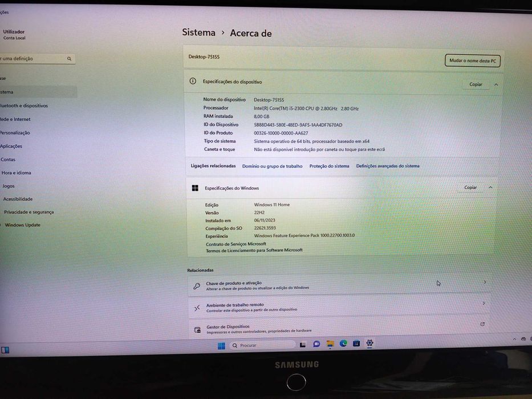
Task: Click processor value Intel Core i5-2300
Action: [306, 108]
